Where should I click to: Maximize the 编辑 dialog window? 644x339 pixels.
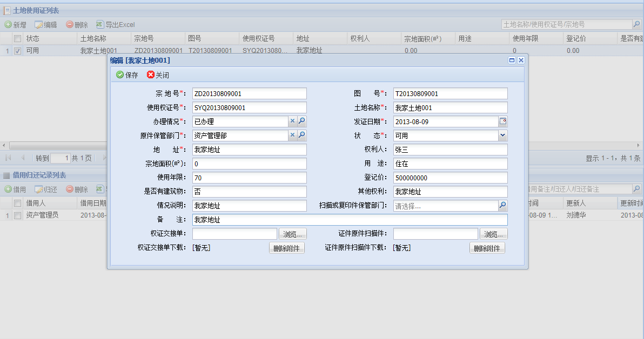coord(512,60)
